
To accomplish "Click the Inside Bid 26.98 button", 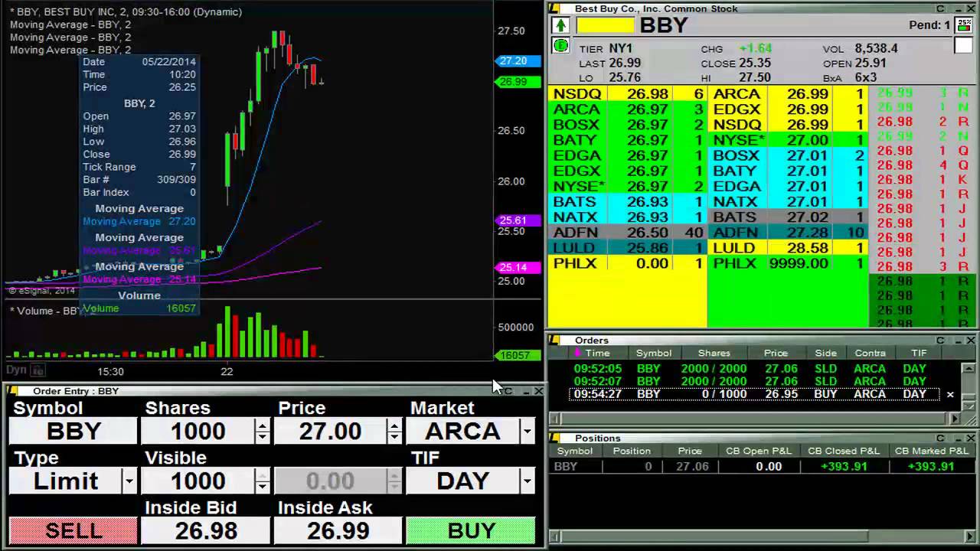I will tap(206, 530).
